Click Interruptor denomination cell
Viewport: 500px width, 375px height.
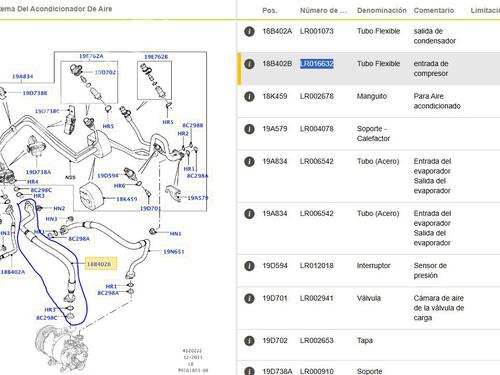tap(373, 266)
